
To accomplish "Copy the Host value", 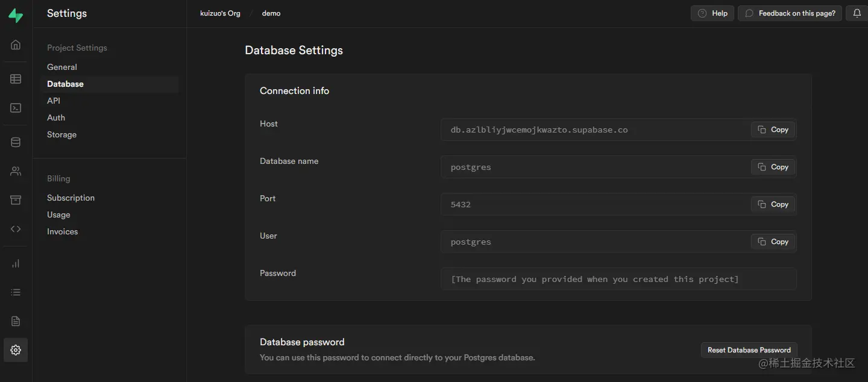I will tap(773, 130).
